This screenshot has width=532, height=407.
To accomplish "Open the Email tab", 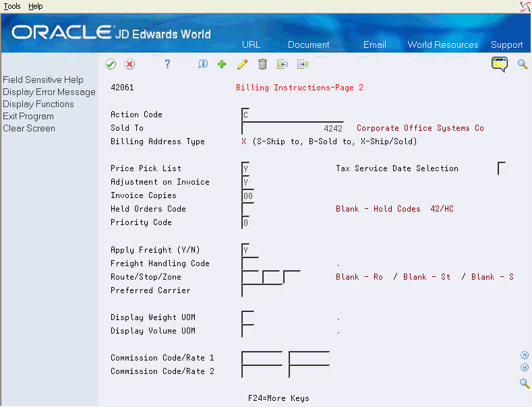I will coord(375,44).
